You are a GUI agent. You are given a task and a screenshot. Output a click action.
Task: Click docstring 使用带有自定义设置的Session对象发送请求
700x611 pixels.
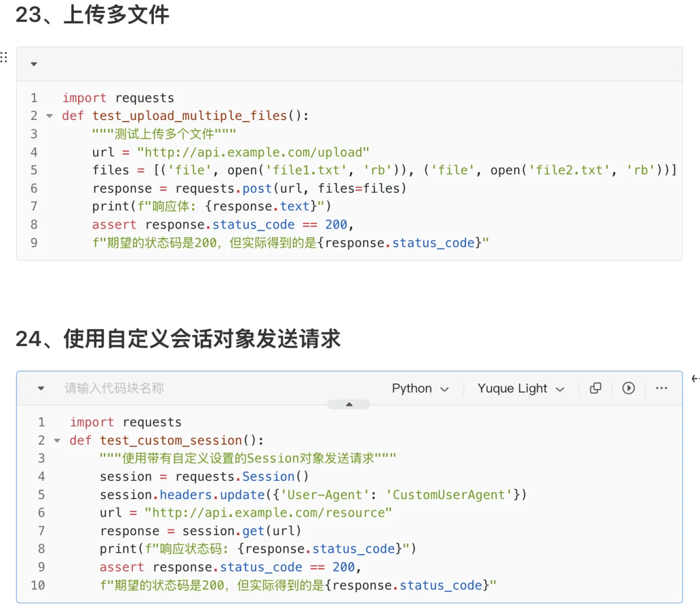248,459
